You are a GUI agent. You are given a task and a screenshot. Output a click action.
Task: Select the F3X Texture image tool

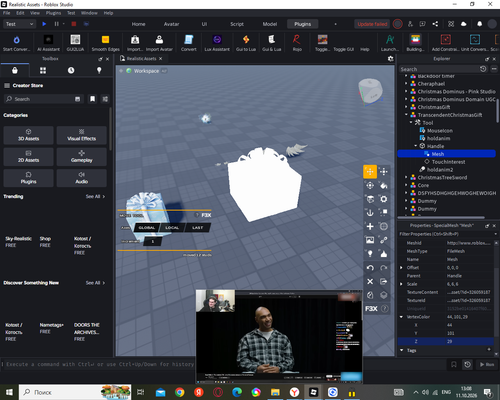click(370, 240)
